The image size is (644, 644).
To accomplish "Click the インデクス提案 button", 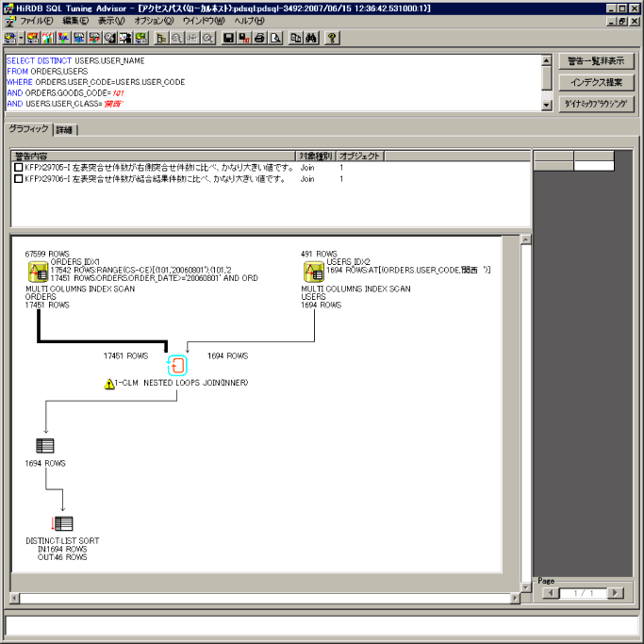I will coord(596,83).
